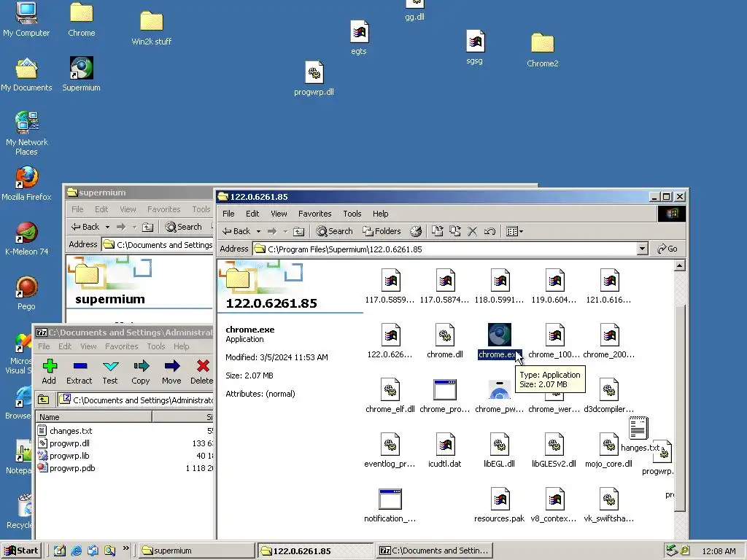Expand Back dropdown in supermium window
Image resolution: width=747 pixels, height=560 pixels.
(108, 227)
